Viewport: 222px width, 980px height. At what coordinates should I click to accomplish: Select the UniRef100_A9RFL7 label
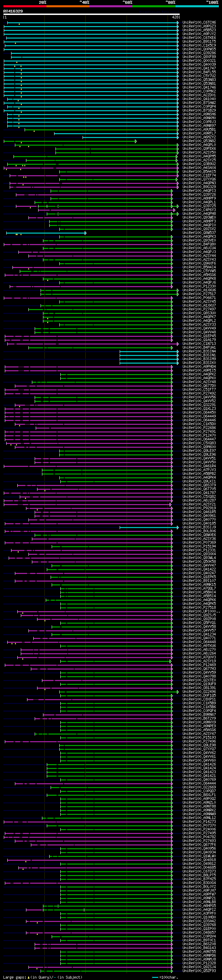(199, 133)
